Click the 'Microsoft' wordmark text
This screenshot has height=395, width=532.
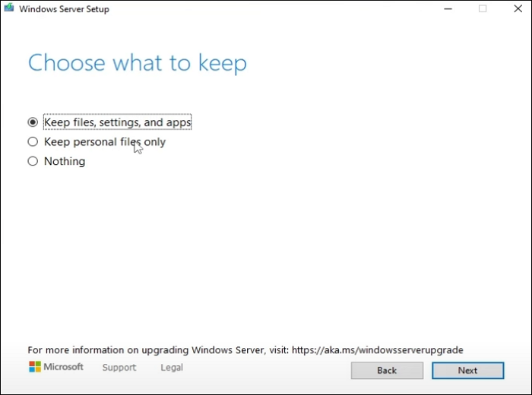click(x=63, y=367)
